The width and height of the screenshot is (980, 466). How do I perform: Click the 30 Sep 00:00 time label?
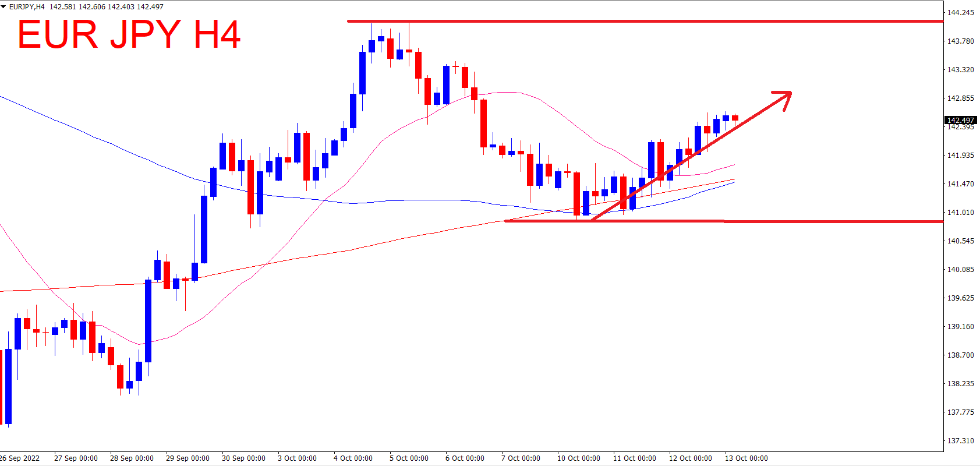tap(243, 458)
